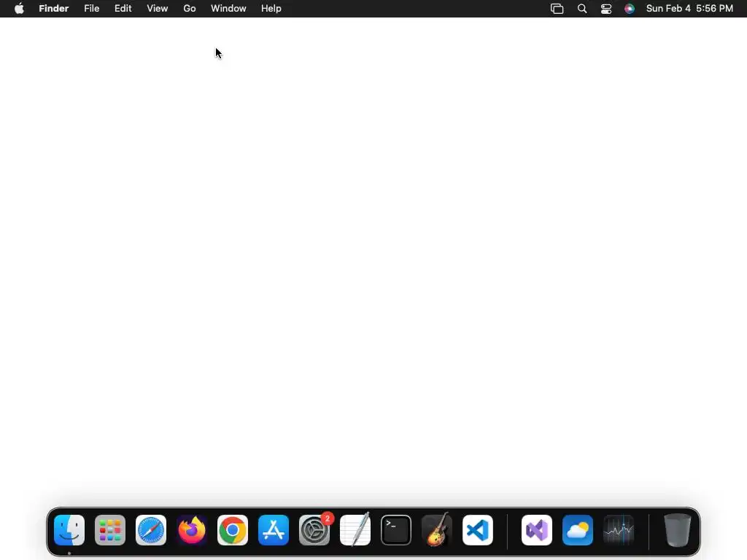Viewport: 747px width, 560px height.
Task: Launch Safari from the Dock
Action: [151, 530]
